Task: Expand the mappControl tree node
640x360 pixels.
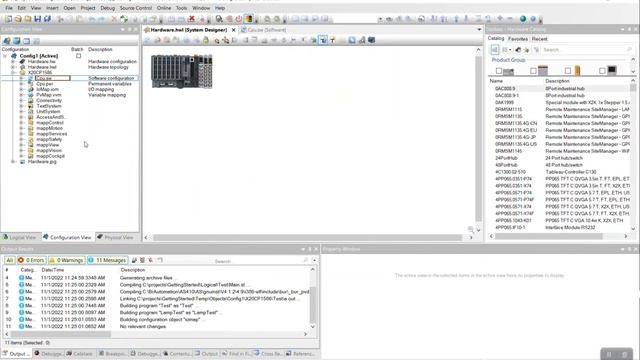Action: [x=22, y=122]
